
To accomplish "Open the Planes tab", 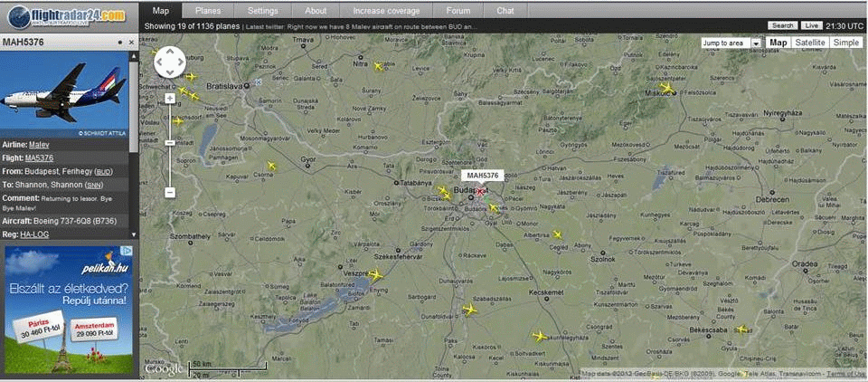I will [208, 11].
